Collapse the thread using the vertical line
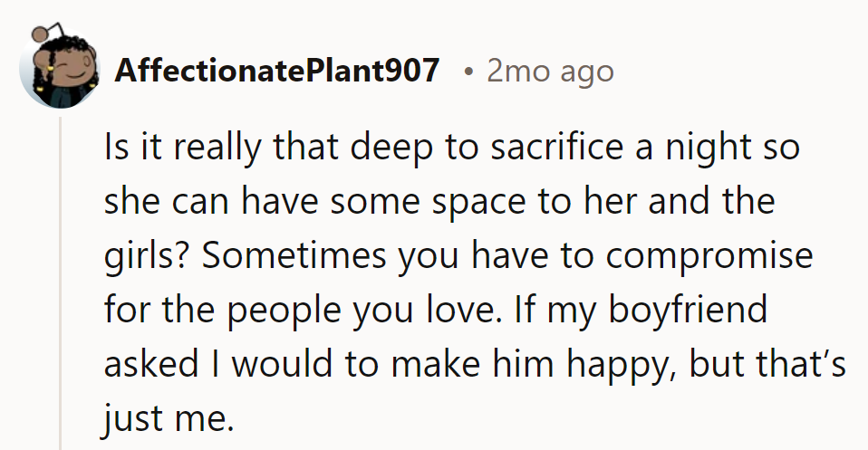This screenshot has height=450, width=868. click(x=61, y=281)
